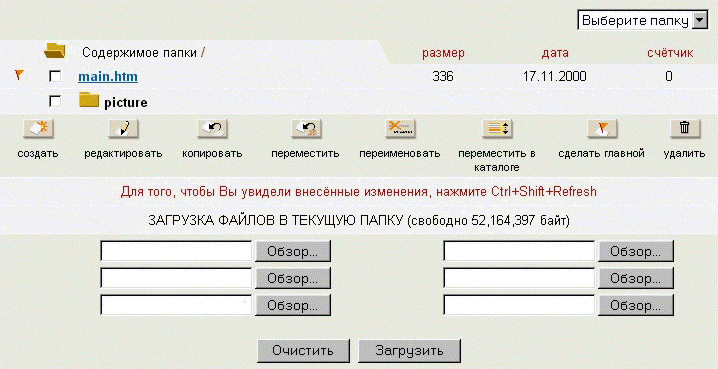The image size is (718, 369).
Task: Click the move in catalog icon
Action: 497,129
